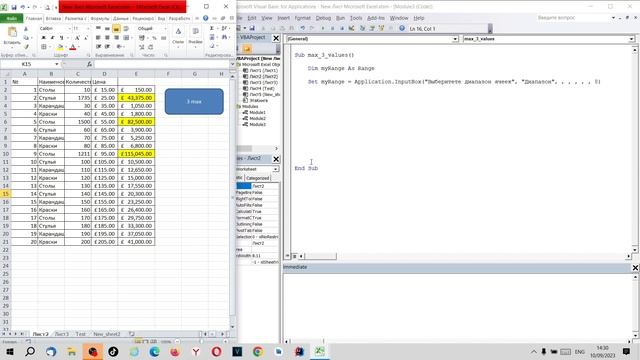Open the Worksheet object dropdown in Properties
Viewport: 640px width, 360px height.
(x=276, y=169)
